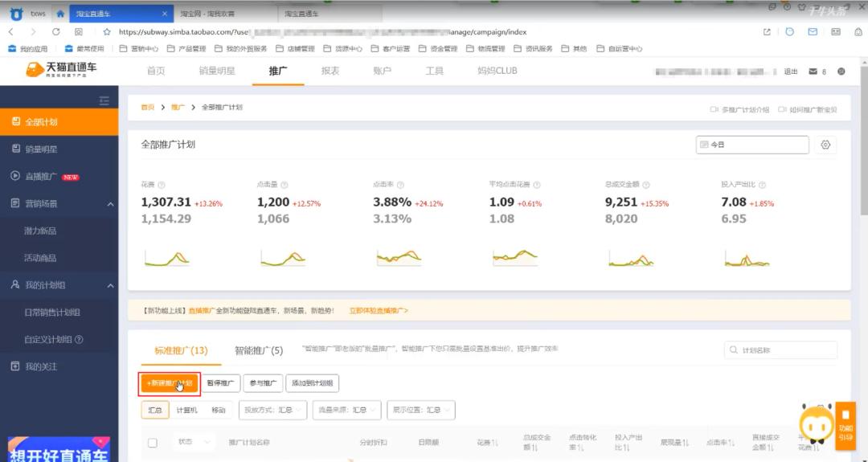Click the 退出 logout link
The width and height of the screenshot is (868, 462).
pos(791,72)
